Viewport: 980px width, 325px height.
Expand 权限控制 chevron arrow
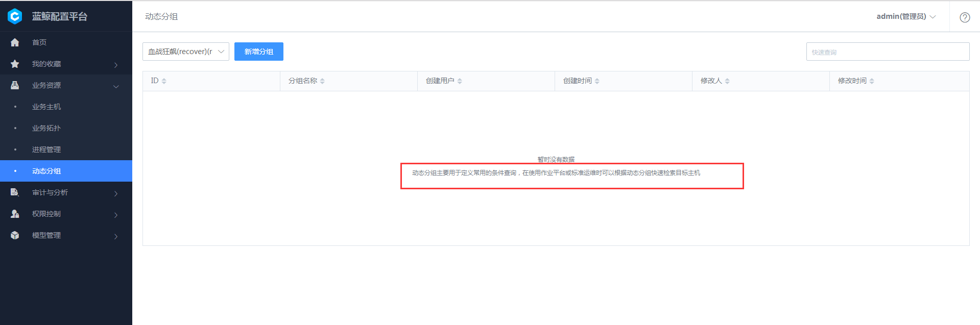tap(116, 215)
